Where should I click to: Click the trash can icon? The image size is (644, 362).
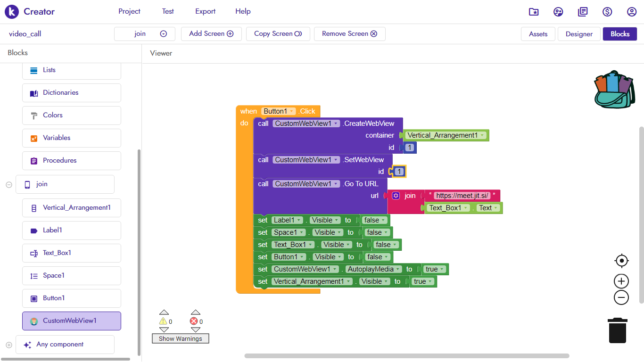click(617, 330)
